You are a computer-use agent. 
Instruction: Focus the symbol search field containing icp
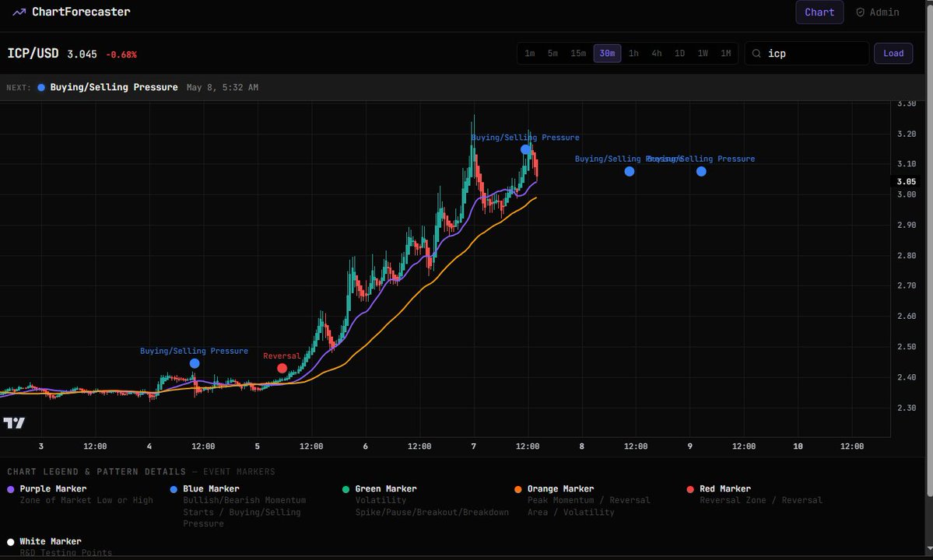tap(807, 54)
